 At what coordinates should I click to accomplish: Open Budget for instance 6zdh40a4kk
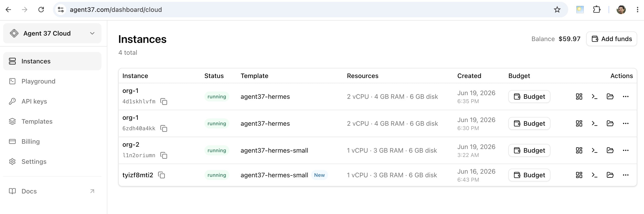coord(529,123)
